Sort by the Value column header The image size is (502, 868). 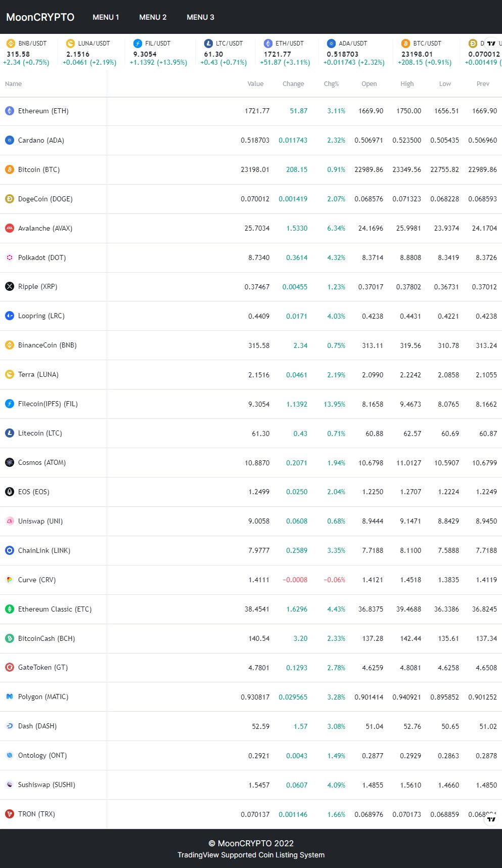[x=255, y=84]
